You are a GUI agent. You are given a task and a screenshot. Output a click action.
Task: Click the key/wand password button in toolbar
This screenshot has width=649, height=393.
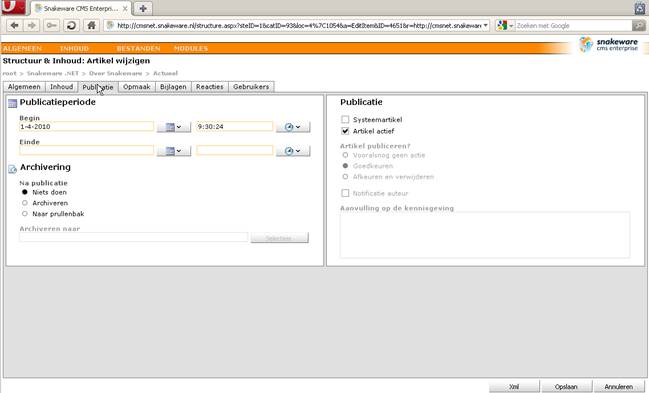[x=51, y=25]
